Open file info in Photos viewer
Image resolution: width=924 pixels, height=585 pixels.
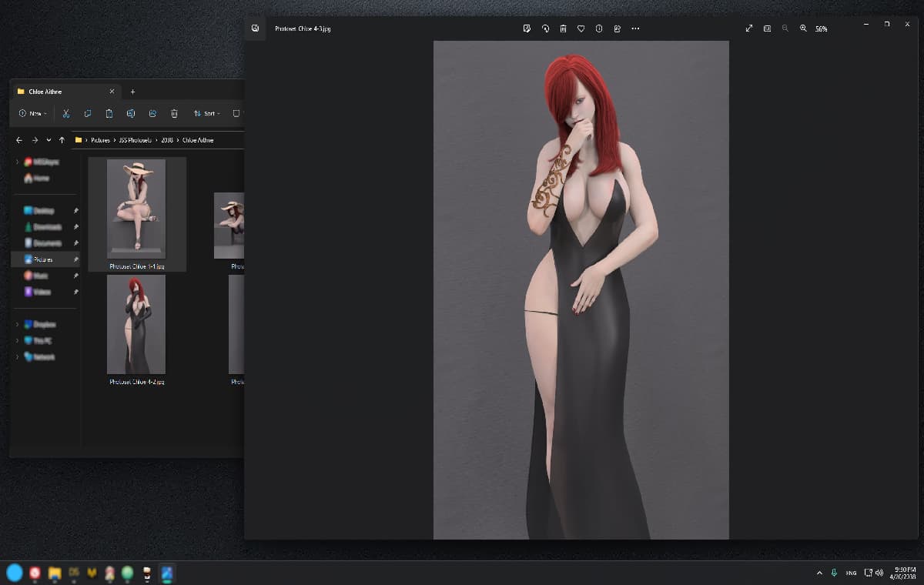tap(599, 28)
